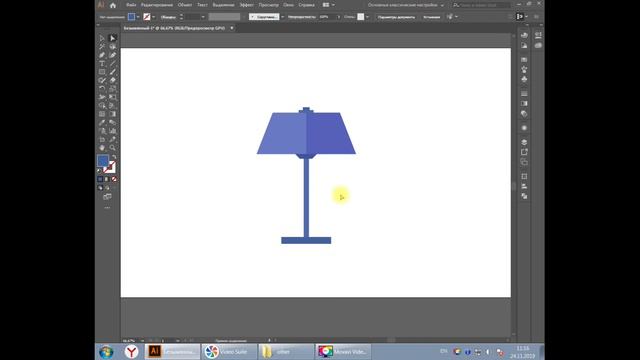This screenshot has width=640, height=360.
Task: Select the Blend tool
Action: [x=113, y=122]
